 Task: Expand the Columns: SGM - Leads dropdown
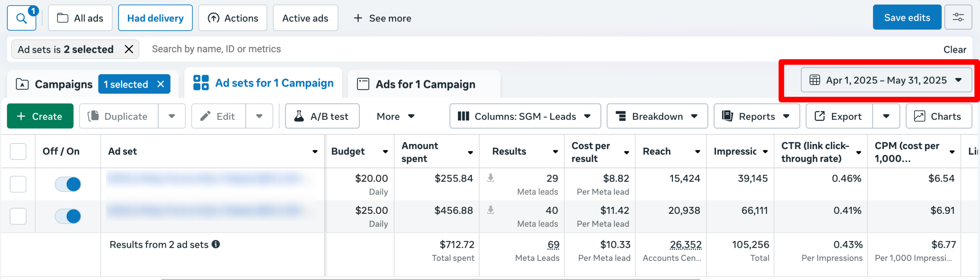pos(524,116)
